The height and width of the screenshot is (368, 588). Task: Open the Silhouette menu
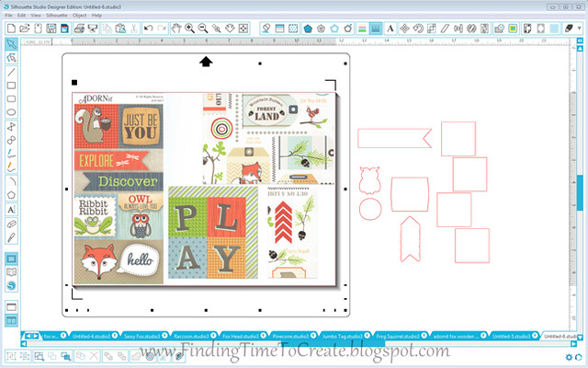click(x=56, y=16)
